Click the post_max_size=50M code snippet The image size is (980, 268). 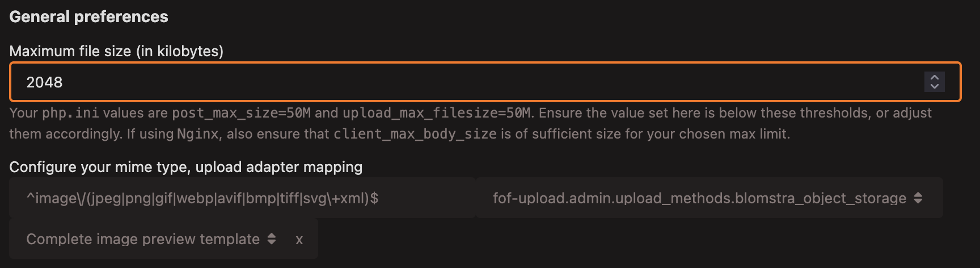(x=241, y=113)
